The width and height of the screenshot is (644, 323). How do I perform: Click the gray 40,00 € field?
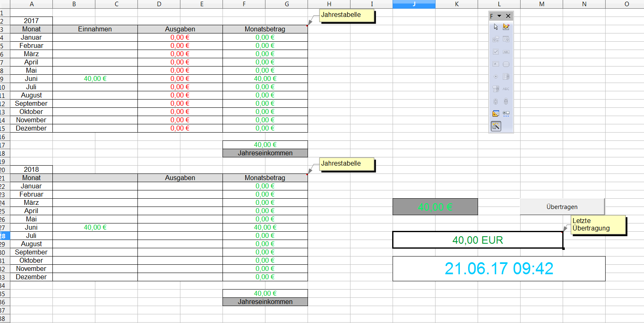(435, 207)
